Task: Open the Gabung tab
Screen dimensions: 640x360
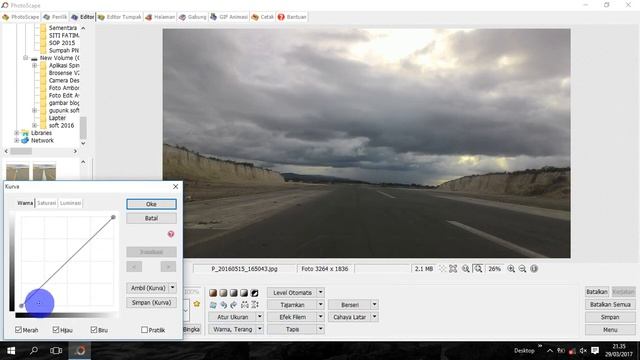Action: click(193, 17)
